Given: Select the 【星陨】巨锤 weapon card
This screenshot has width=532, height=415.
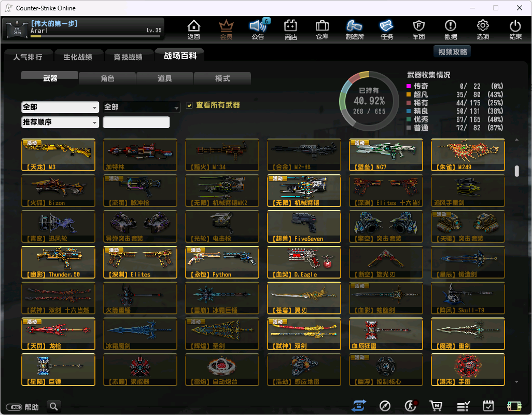Looking at the screenshot, I should tap(58, 369).
